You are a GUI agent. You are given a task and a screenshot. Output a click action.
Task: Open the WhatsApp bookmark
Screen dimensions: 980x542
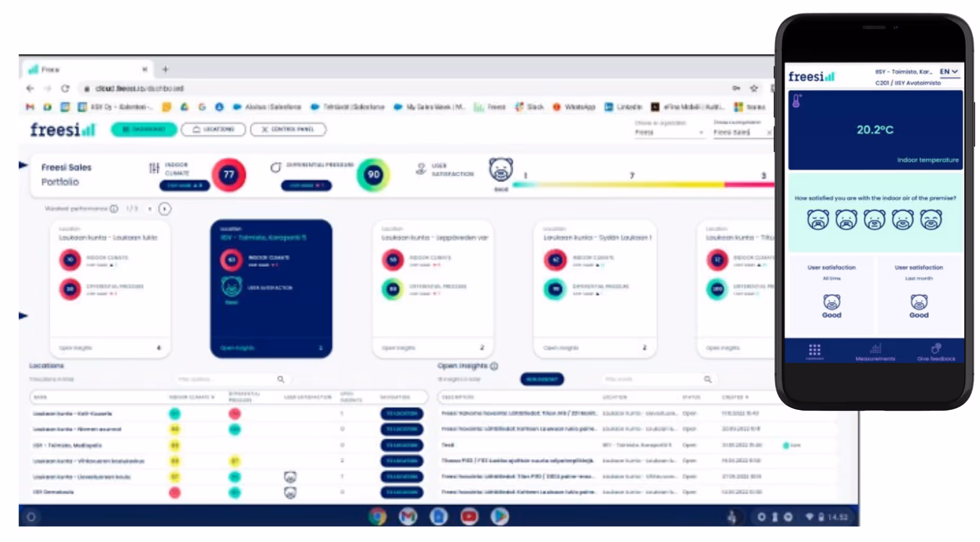574,107
